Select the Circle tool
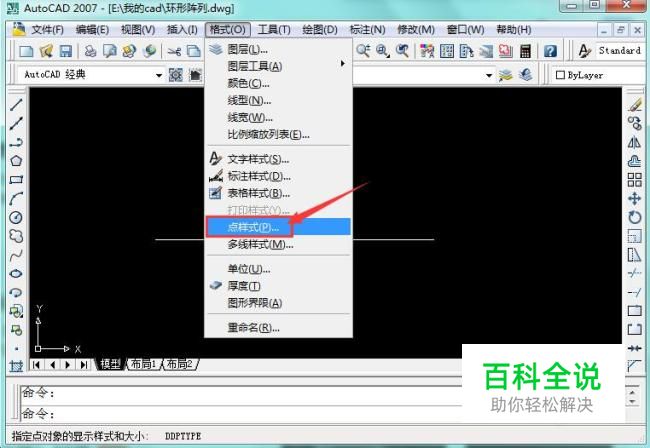 [x=16, y=217]
